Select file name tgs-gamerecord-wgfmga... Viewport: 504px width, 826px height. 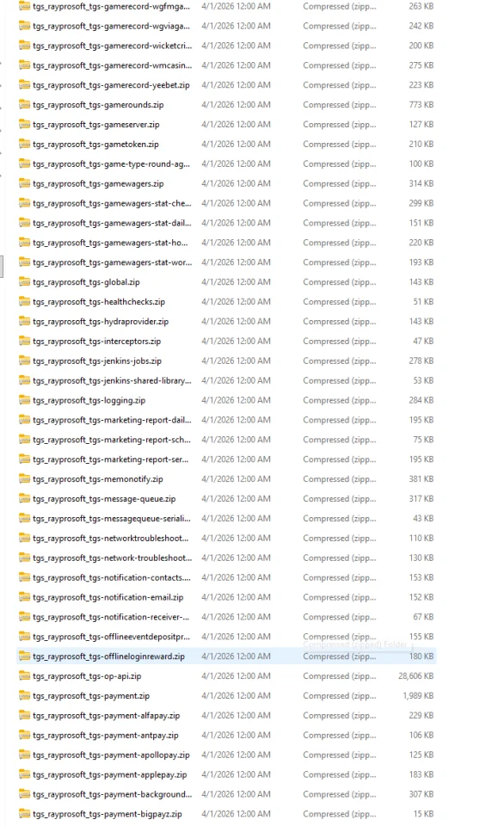111,6
